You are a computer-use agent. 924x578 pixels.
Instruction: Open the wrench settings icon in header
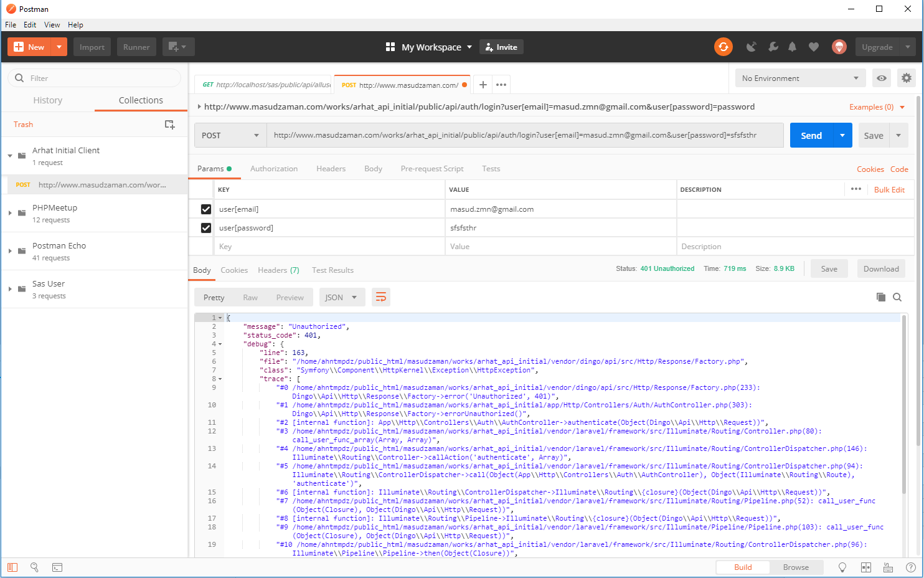click(x=773, y=47)
